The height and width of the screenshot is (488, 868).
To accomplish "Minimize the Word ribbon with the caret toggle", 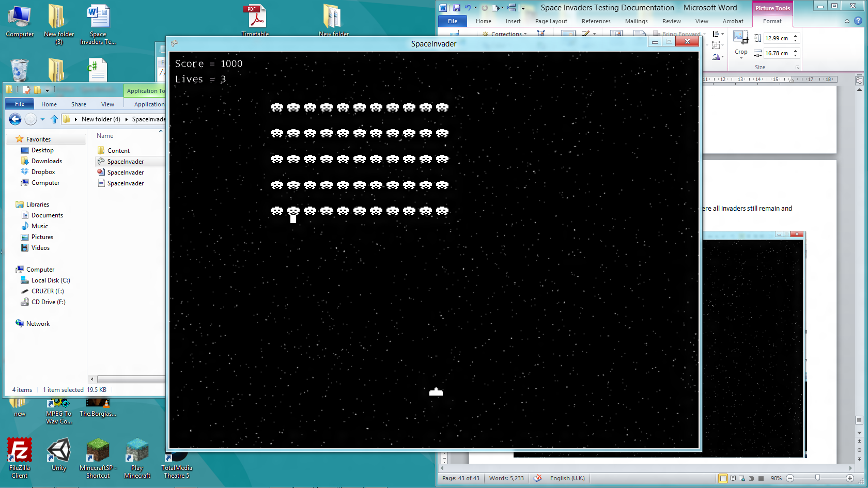I will [x=847, y=21].
